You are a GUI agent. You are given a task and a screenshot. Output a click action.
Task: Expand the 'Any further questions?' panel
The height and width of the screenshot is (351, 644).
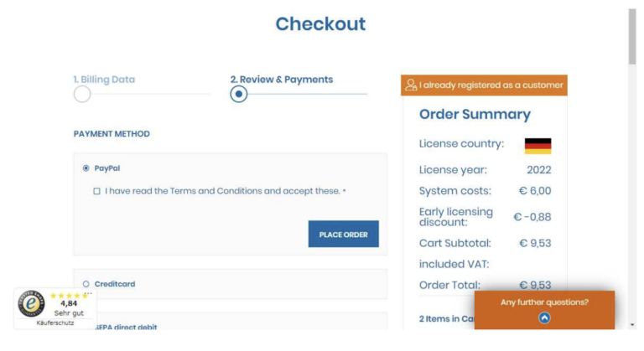[x=544, y=302]
